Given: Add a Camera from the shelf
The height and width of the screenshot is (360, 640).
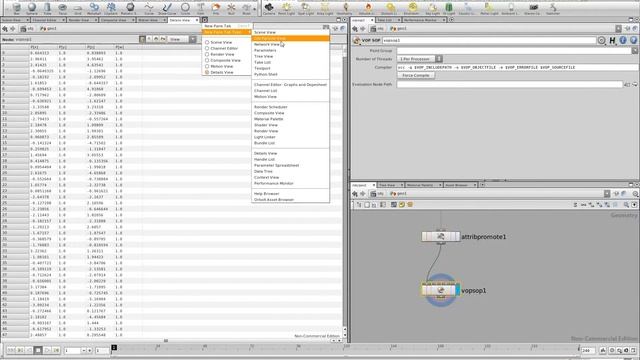Looking at the screenshot, I should (269, 8).
